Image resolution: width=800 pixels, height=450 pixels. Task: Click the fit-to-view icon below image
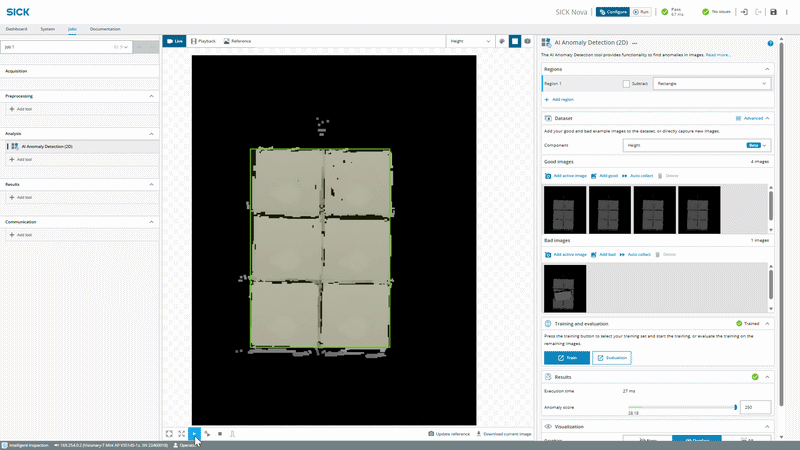click(x=169, y=434)
